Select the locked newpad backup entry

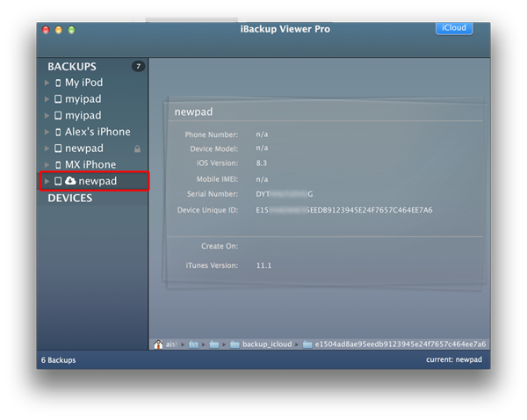pos(92,148)
